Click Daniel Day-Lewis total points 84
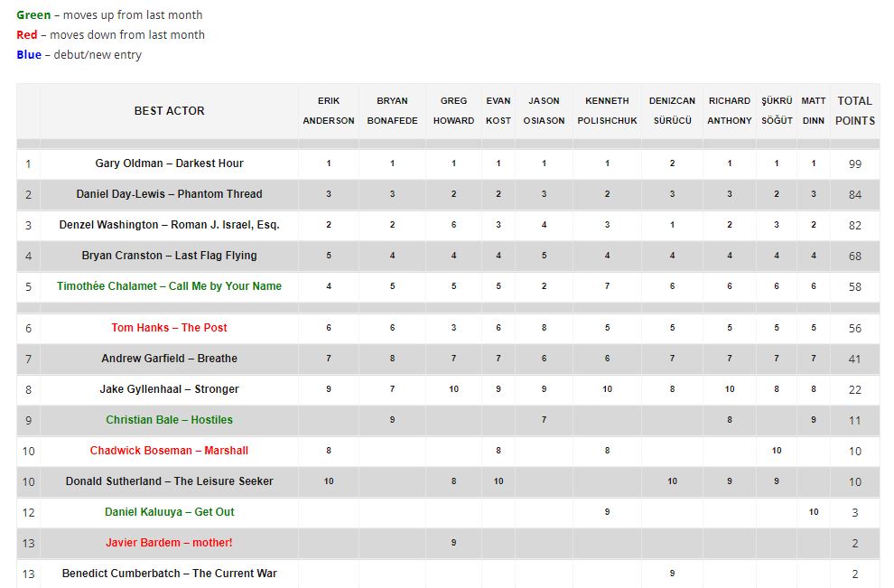 coord(854,195)
